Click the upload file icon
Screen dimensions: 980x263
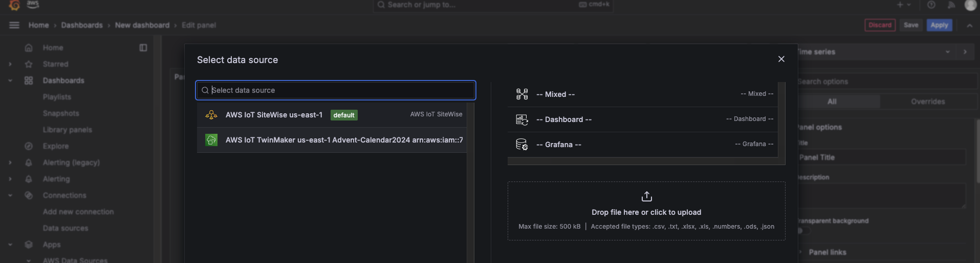pos(647,196)
